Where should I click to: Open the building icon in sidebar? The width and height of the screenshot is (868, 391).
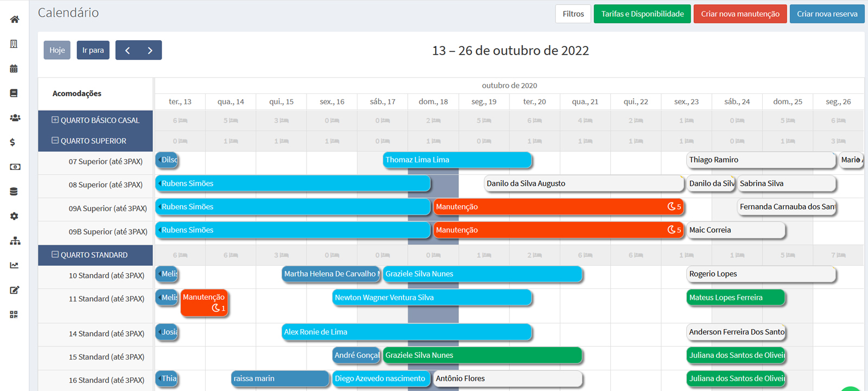14,44
